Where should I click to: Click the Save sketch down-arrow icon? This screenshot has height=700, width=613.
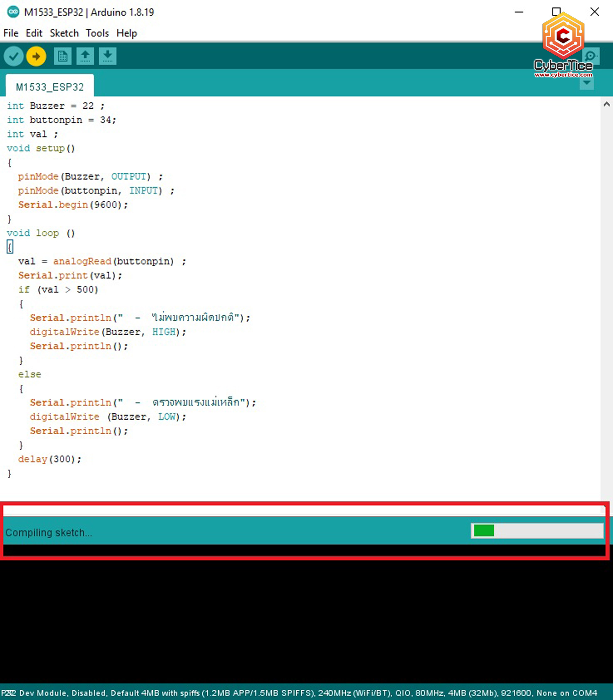pos(107,56)
